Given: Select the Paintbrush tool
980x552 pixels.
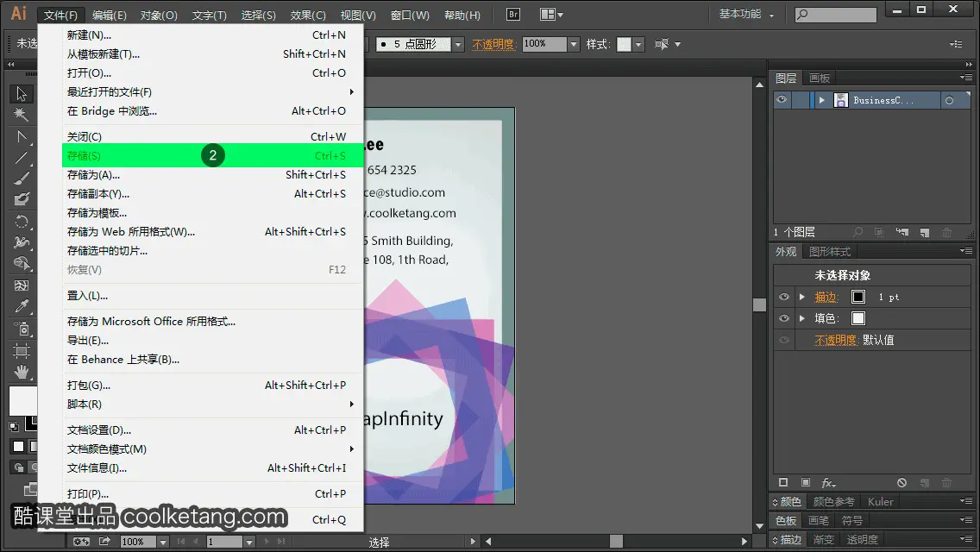Looking at the screenshot, I should coord(22,179).
